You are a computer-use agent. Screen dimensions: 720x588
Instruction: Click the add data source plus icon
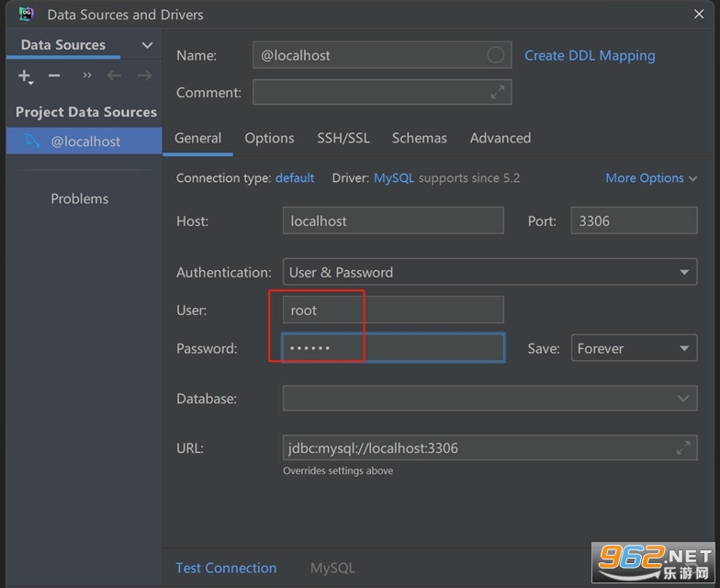tap(25, 75)
